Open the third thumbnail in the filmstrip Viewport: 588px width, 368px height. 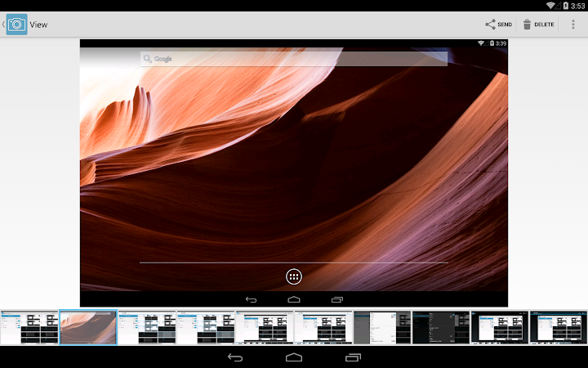coord(147,327)
